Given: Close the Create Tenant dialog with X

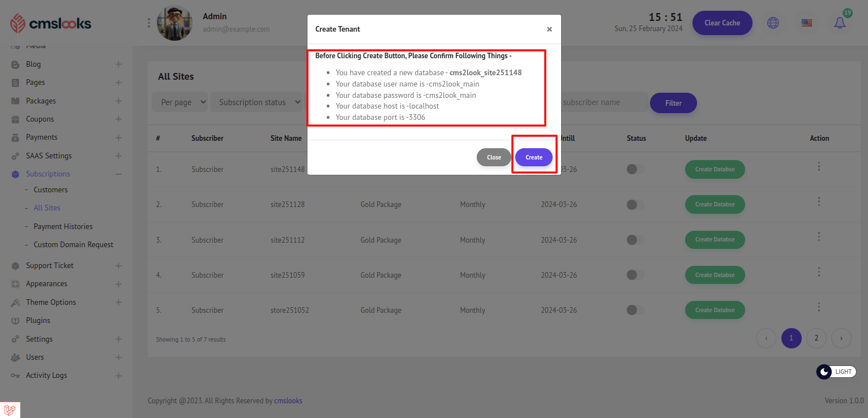Looking at the screenshot, I should coord(549,29).
